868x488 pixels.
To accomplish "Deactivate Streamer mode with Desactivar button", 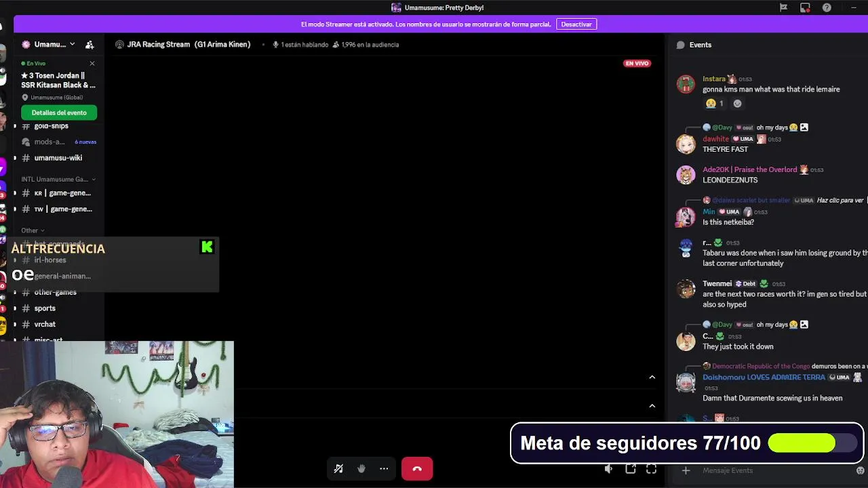I will pos(576,24).
